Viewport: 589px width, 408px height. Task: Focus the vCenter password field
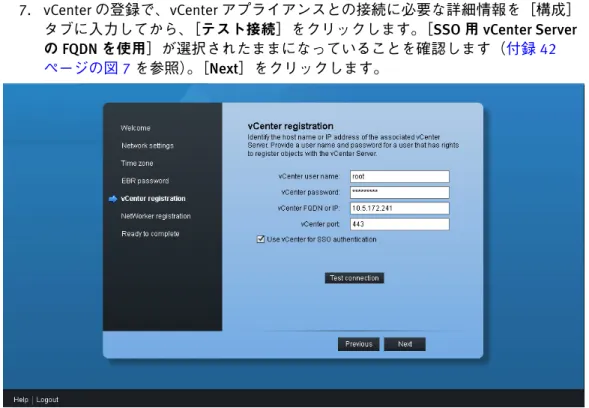(x=400, y=192)
